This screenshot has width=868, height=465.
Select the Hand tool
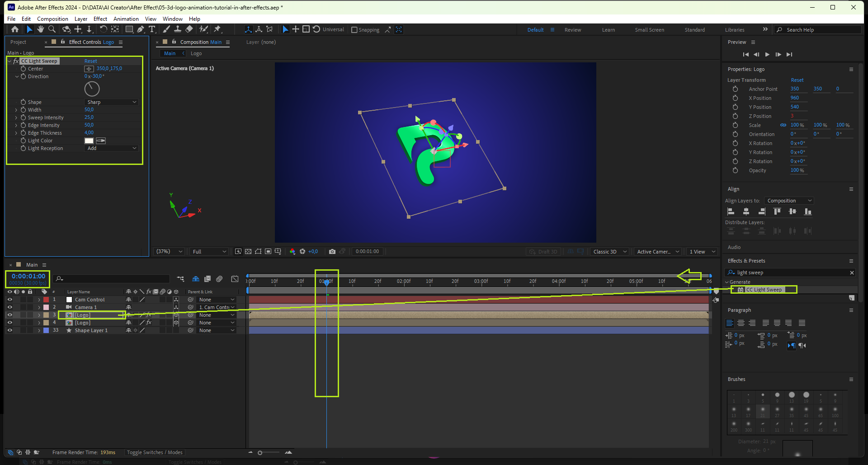point(41,29)
